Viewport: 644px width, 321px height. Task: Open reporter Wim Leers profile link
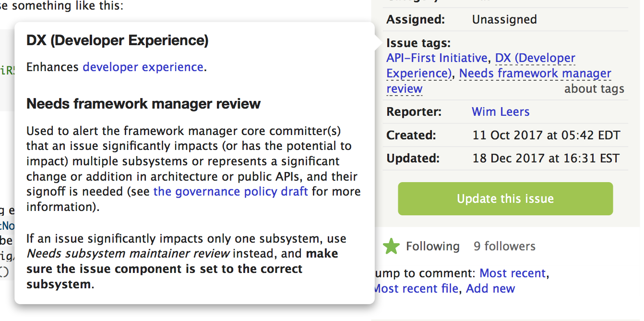tap(501, 112)
